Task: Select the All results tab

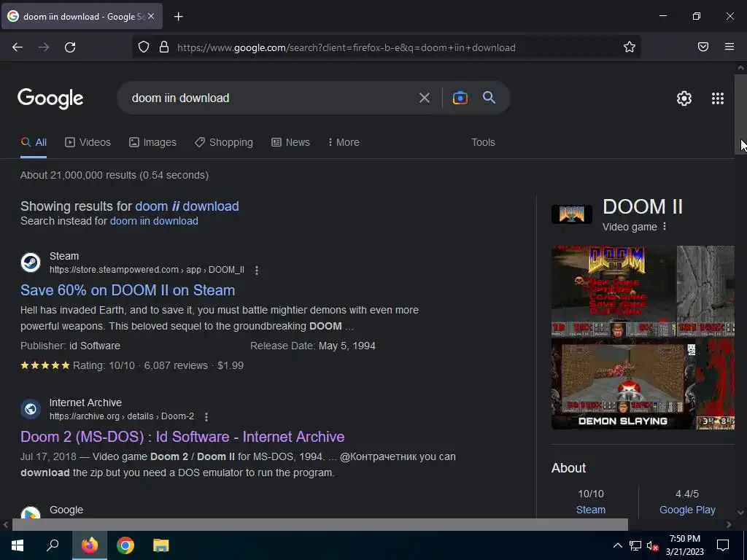Action: (34, 142)
